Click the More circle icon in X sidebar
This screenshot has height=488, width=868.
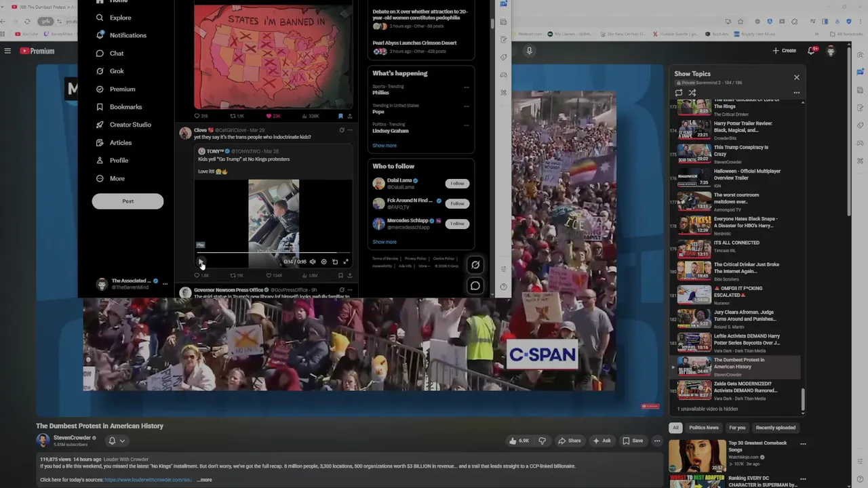point(100,179)
